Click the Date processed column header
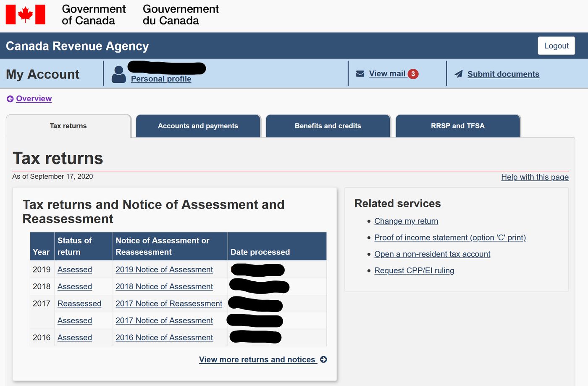The image size is (588, 386). (277, 246)
